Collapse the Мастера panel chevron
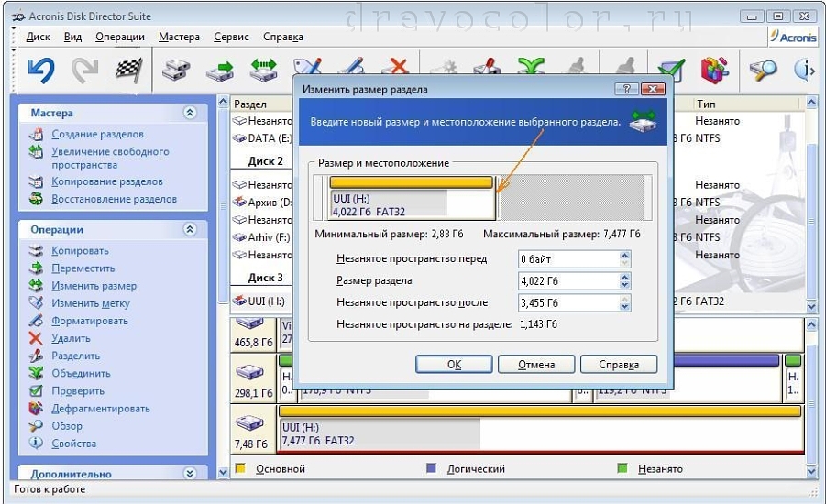The height and width of the screenshot is (504, 826). (x=190, y=113)
